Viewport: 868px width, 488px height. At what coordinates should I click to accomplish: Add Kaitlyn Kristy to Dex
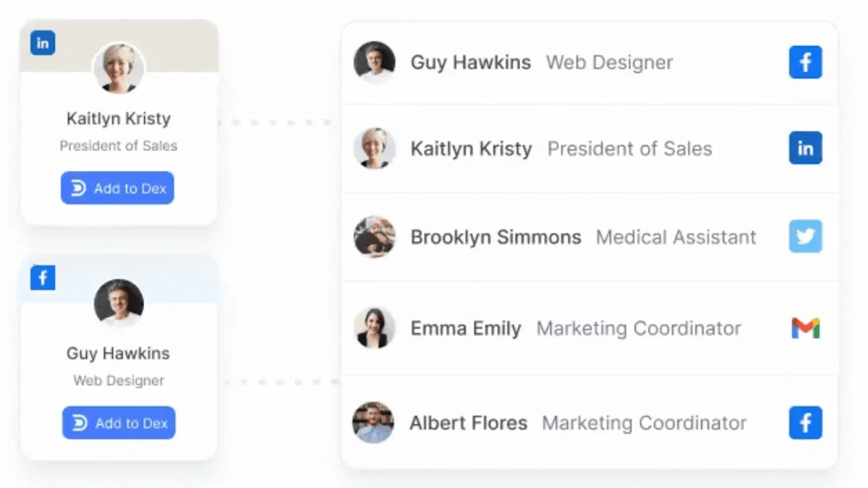(x=117, y=188)
